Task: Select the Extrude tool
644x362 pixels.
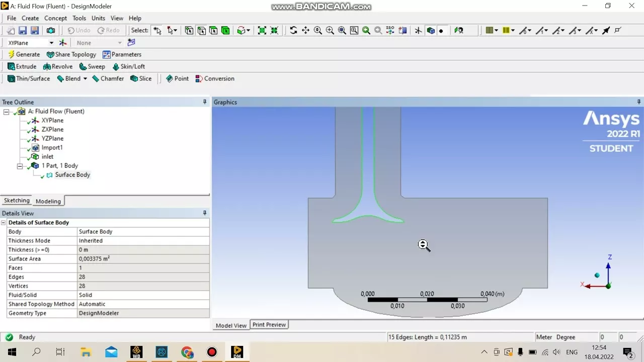Action: coord(22,66)
